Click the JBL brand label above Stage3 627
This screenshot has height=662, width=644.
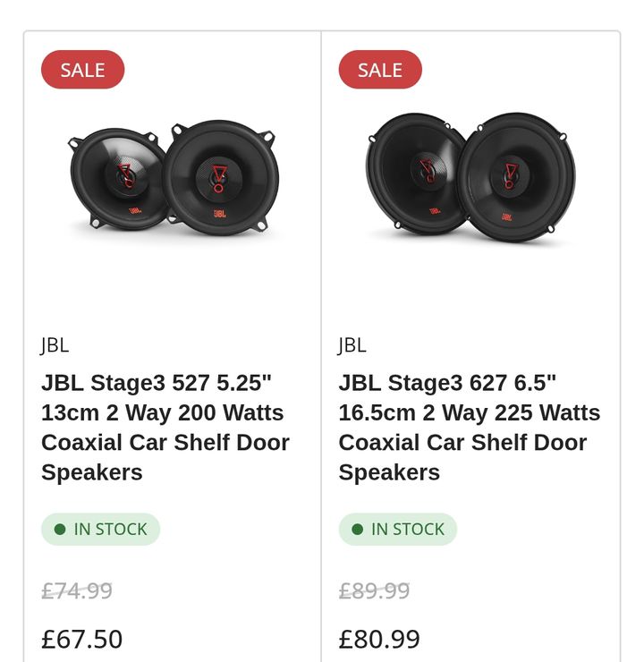352,344
